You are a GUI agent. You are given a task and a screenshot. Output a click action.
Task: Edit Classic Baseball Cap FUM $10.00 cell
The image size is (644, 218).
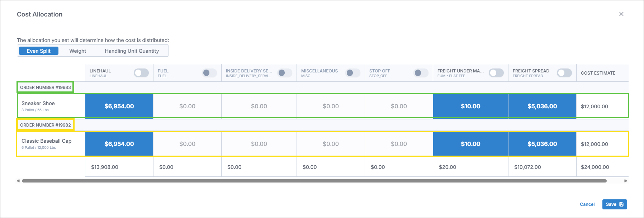(x=470, y=144)
